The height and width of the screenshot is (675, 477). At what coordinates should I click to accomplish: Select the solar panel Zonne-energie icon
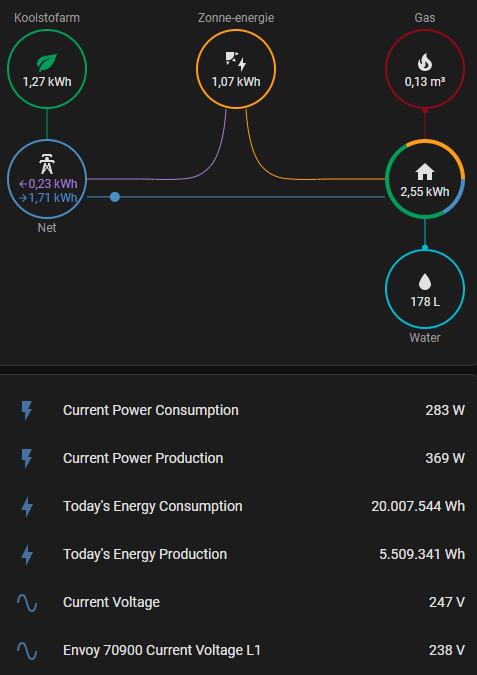235,62
